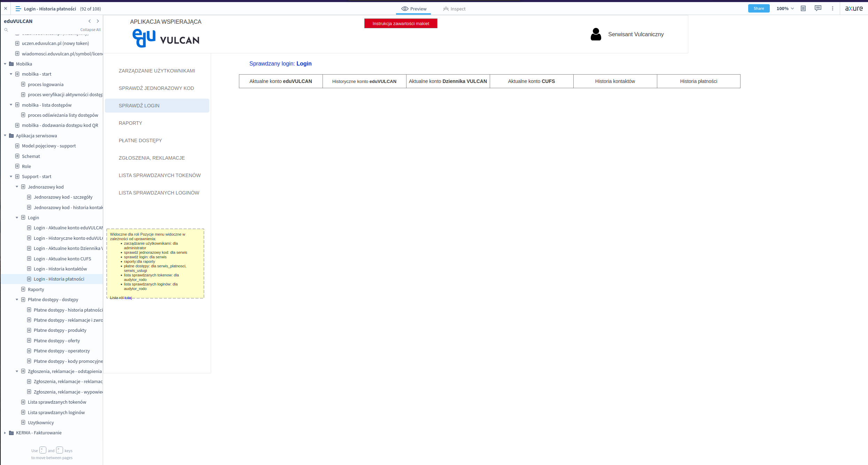This screenshot has height=465, width=868.
Task: Close the sitemap panel with X icon
Action: 6,9
